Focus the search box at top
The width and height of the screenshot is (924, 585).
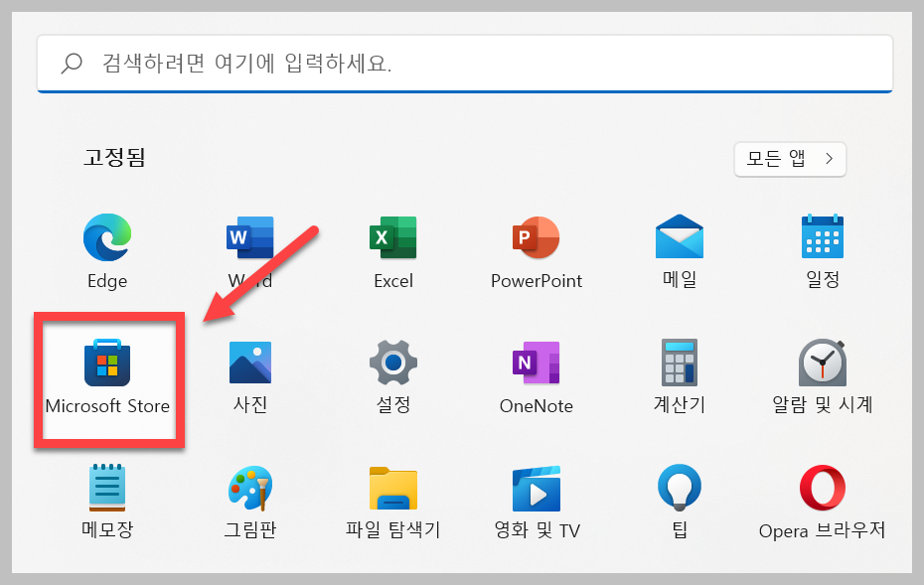(465, 63)
